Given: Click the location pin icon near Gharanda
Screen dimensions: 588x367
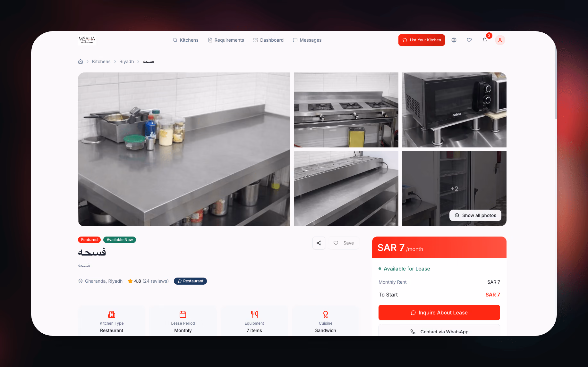Looking at the screenshot, I should pos(81,281).
